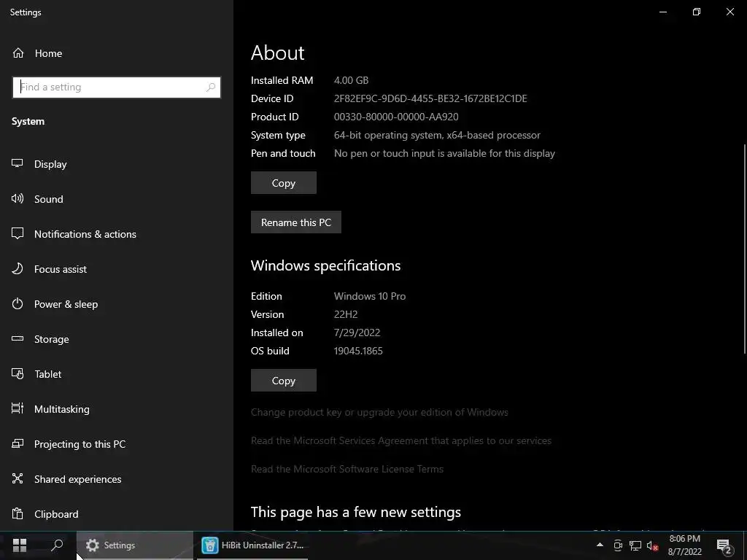Open Focus assist settings
747x560 pixels.
(x=61, y=269)
